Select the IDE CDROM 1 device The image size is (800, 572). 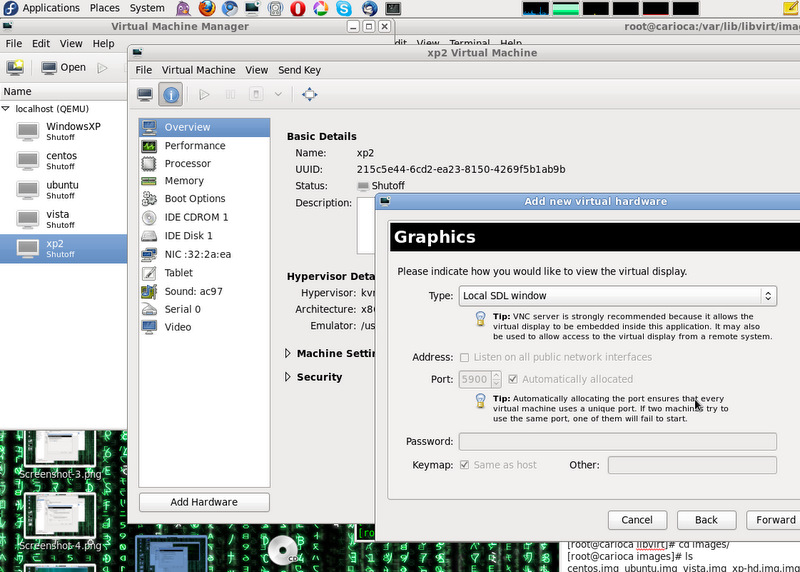(x=196, y=217)
